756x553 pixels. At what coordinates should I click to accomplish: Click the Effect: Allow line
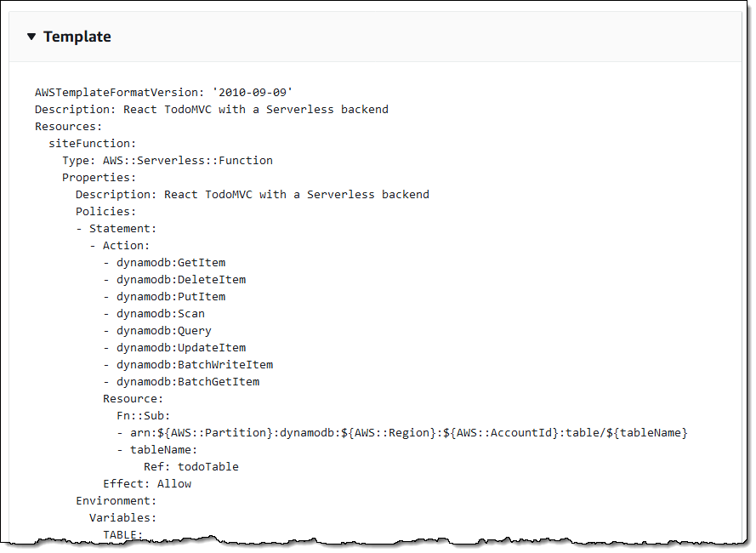tap(147, 483)
